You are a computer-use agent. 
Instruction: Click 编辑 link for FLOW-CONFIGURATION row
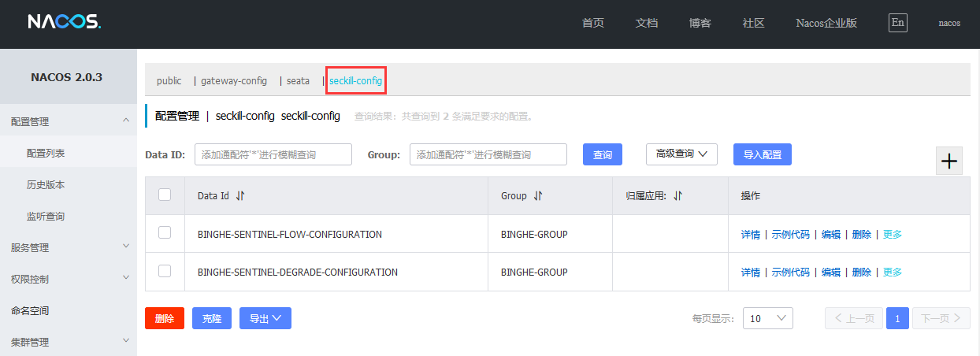(x=830, y=234)
